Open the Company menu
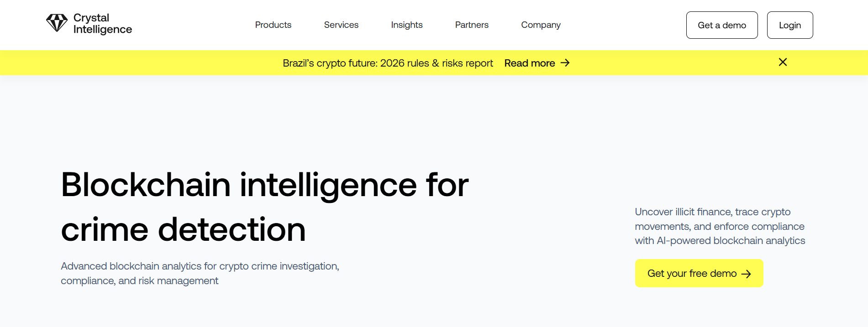Viewport: 868px width, 327px height. [540, 25]
